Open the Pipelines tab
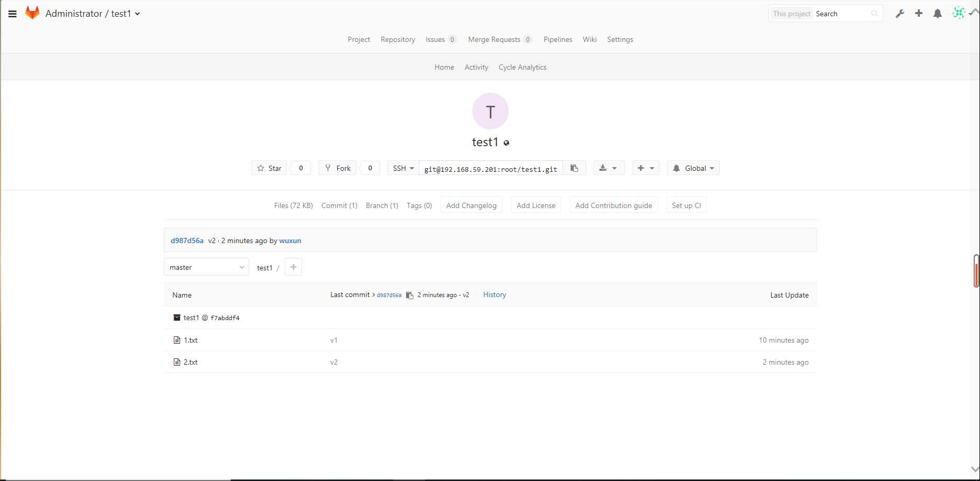This screenshot has height=481, width=980. coord(558,39)
